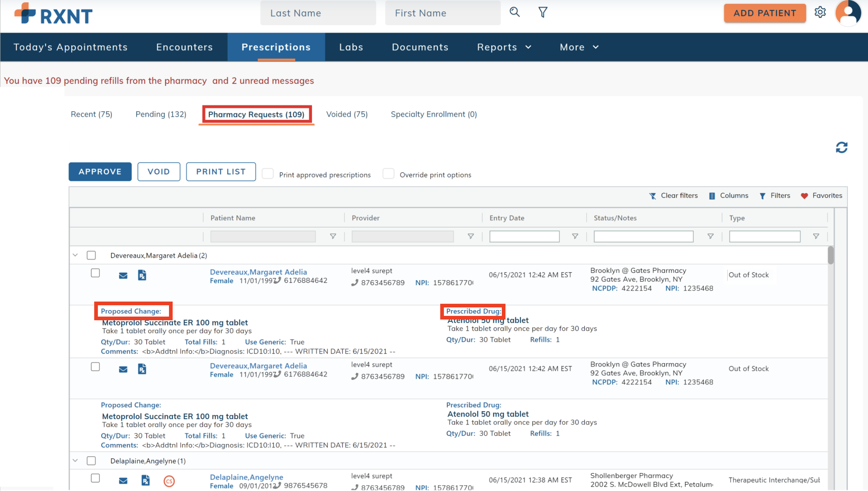Click the First Name search field
The width and height of the screenshot is (868, 491).
[x=442, y=13]
